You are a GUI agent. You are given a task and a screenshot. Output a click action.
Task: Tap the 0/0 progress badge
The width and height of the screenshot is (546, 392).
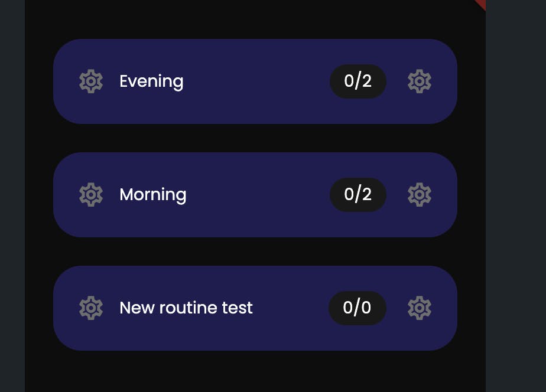pyautogui.click(x=357, y=308)
